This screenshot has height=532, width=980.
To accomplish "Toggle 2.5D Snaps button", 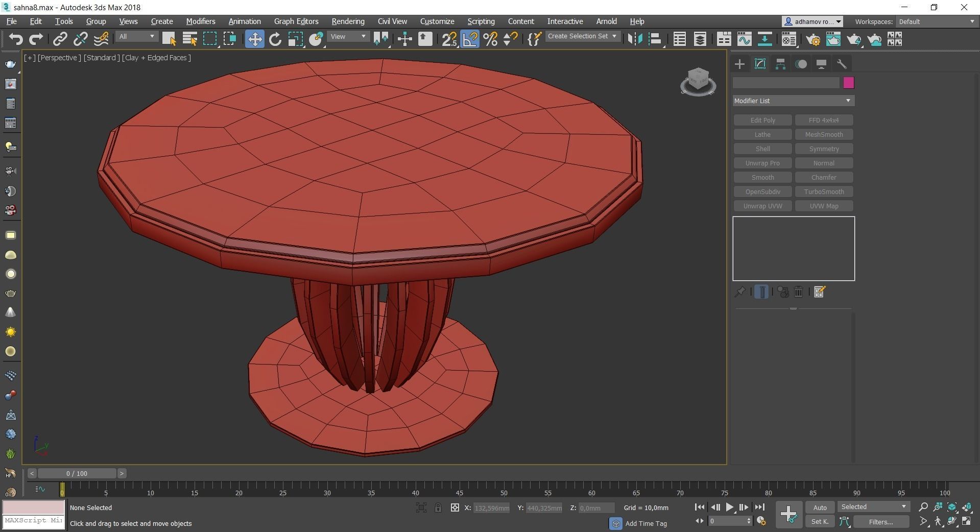I will (449, 39).
